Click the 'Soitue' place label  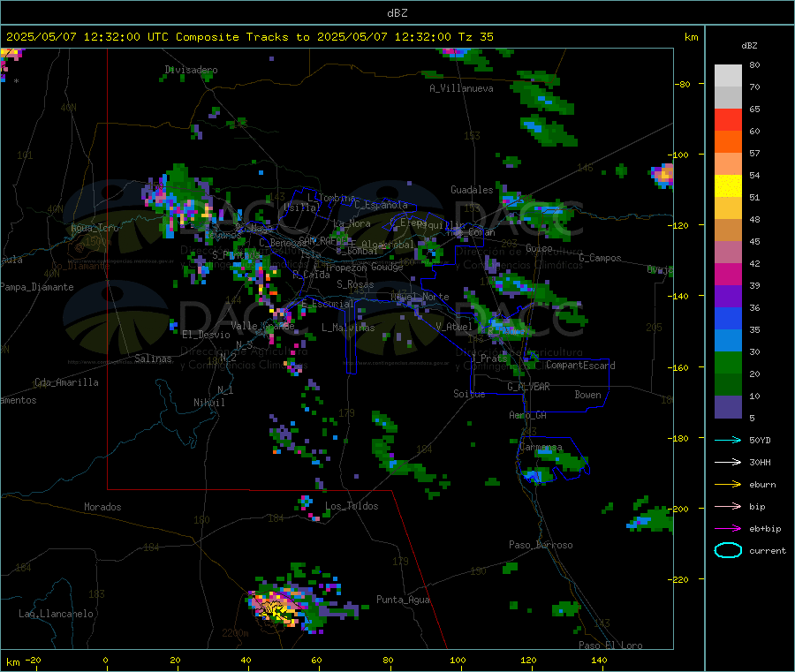[x=469, y=394]
